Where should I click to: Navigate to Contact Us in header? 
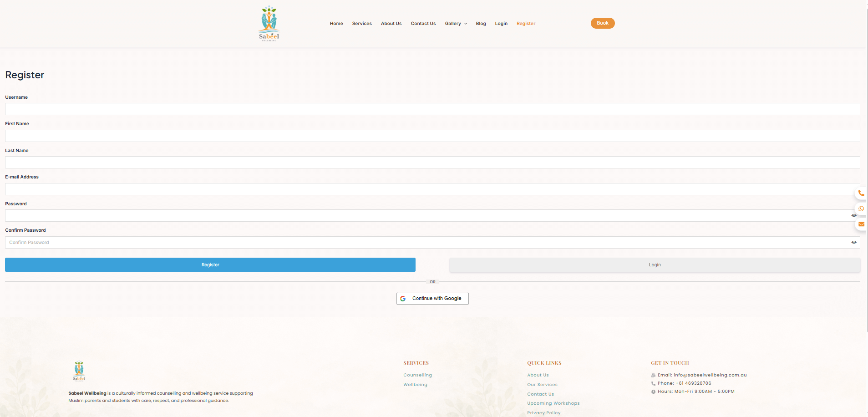pyautogui.click(x=423, y=23)
